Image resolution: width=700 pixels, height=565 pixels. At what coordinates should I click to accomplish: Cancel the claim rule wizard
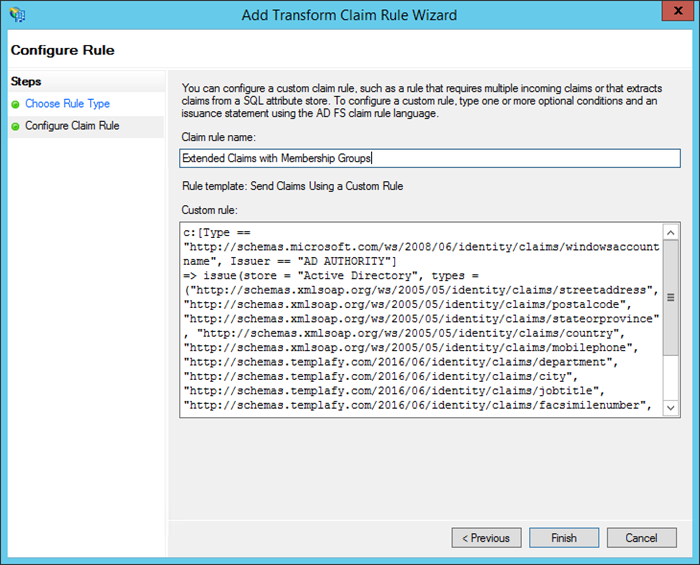pyautogui.click(x=642, y=538)
